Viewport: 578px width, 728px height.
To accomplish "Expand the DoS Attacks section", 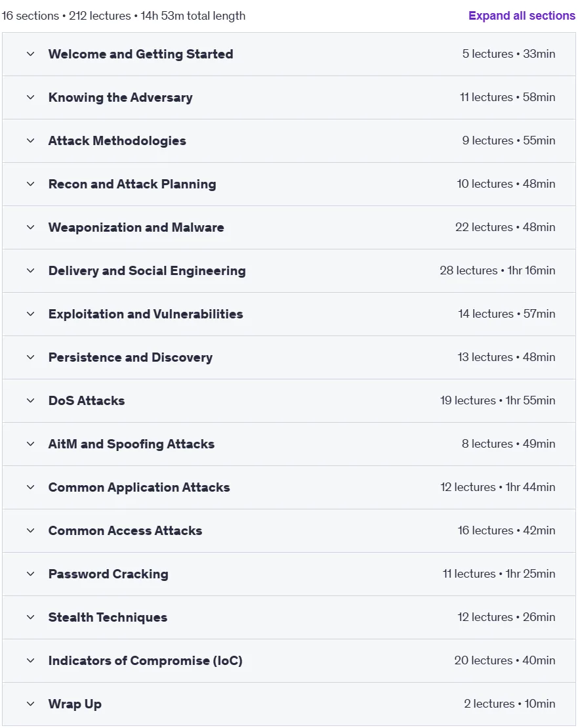I will 289,400.
